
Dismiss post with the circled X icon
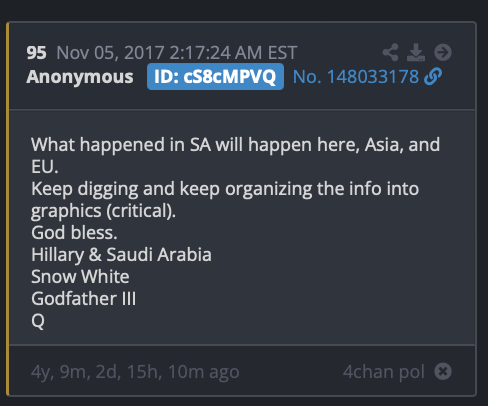(443, 371)
